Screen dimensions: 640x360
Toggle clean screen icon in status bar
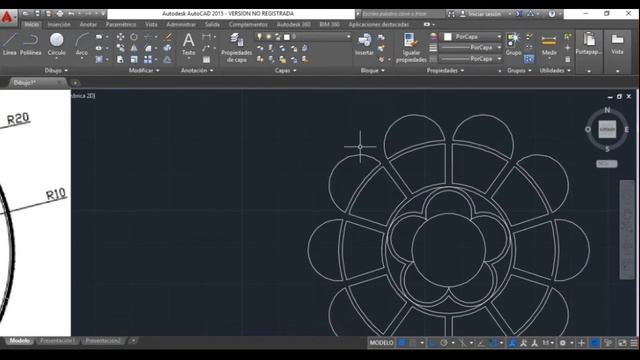click(622, 343)
